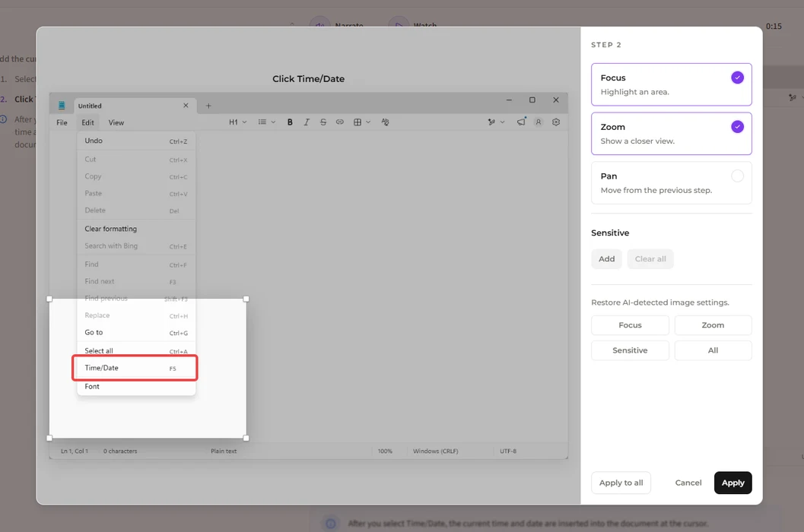Click UTF-8 encoding in status bar
Screen dimensions: 804x532
(508, 451)
